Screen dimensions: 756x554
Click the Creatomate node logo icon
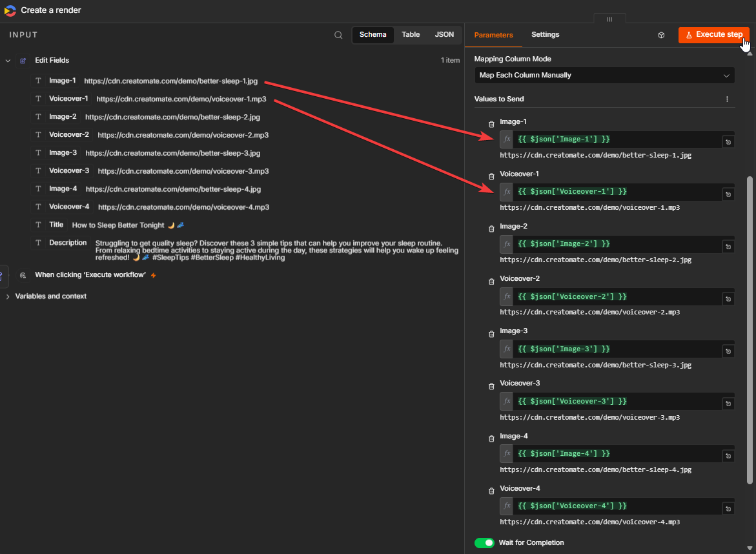10,10
